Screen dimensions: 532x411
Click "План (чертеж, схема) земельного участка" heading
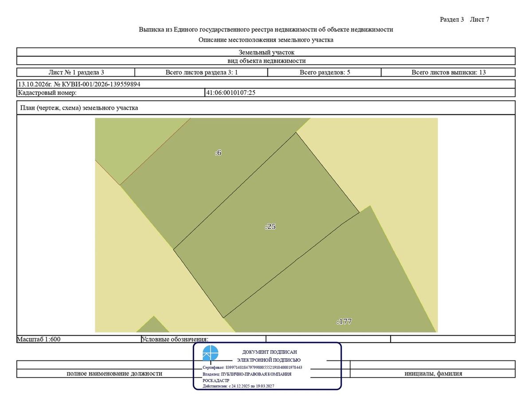[79, 108]
